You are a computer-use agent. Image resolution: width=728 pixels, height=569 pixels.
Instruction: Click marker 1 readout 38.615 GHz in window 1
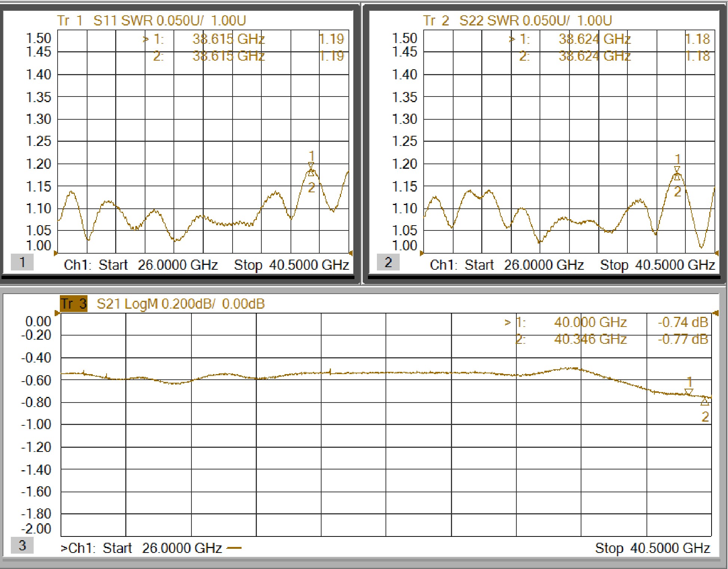coord(228,39)
